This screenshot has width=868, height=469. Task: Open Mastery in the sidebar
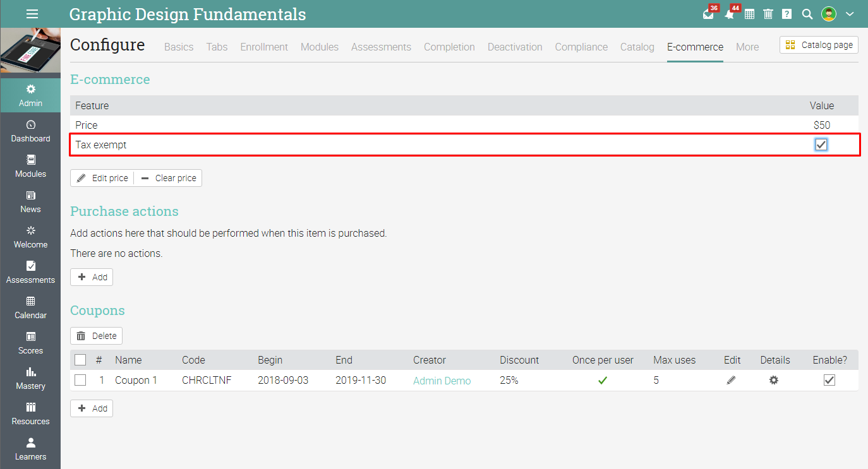30,378
